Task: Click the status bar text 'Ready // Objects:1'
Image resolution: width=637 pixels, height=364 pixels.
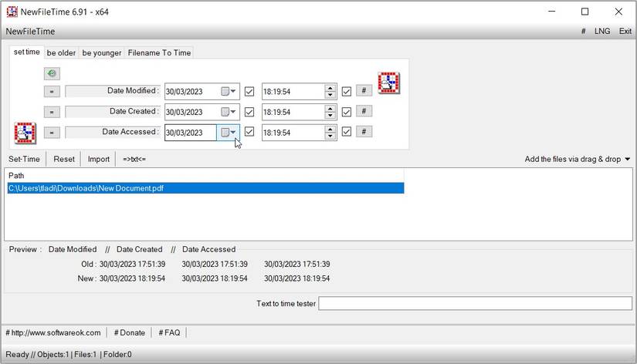Action: [x=37, y=354]
